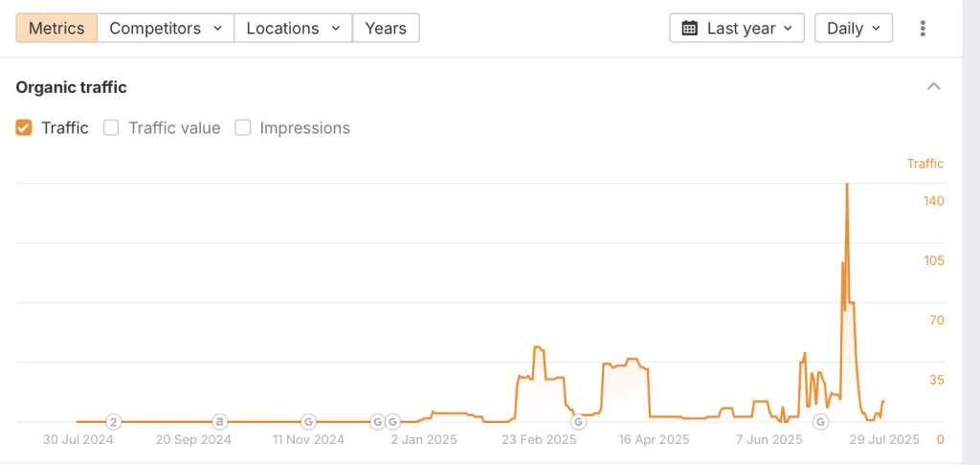Image resolution: width=980 pixels, height=465 pixels.
Task: Collapse the Organic traffic section
Action: tap(934, 86)
